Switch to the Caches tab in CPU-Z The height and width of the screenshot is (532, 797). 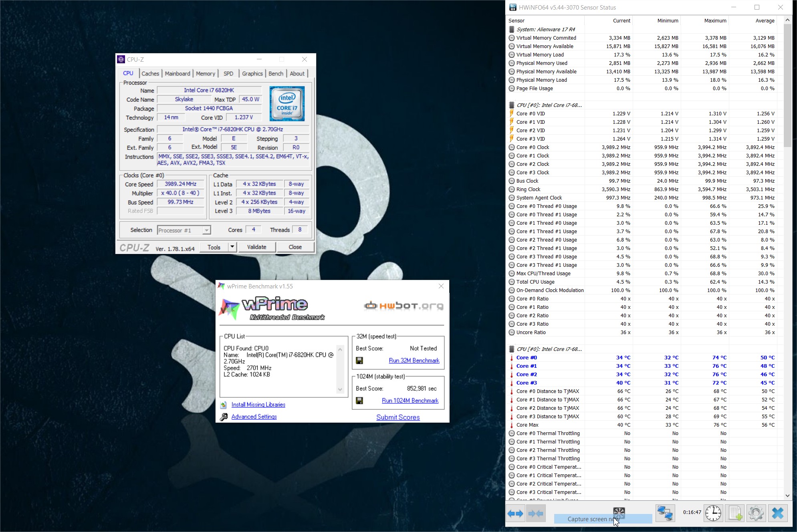(x=150, y=74)
